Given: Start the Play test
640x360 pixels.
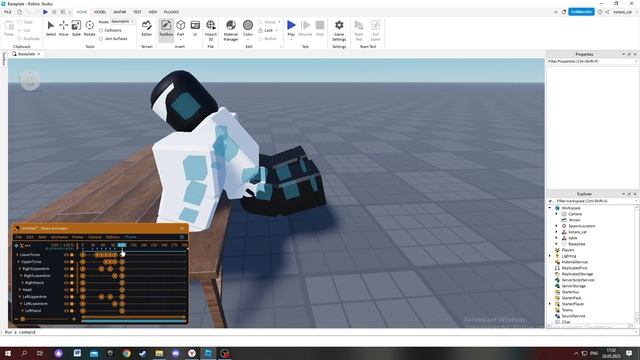Looking at the screenshot, I should point(291,29).
